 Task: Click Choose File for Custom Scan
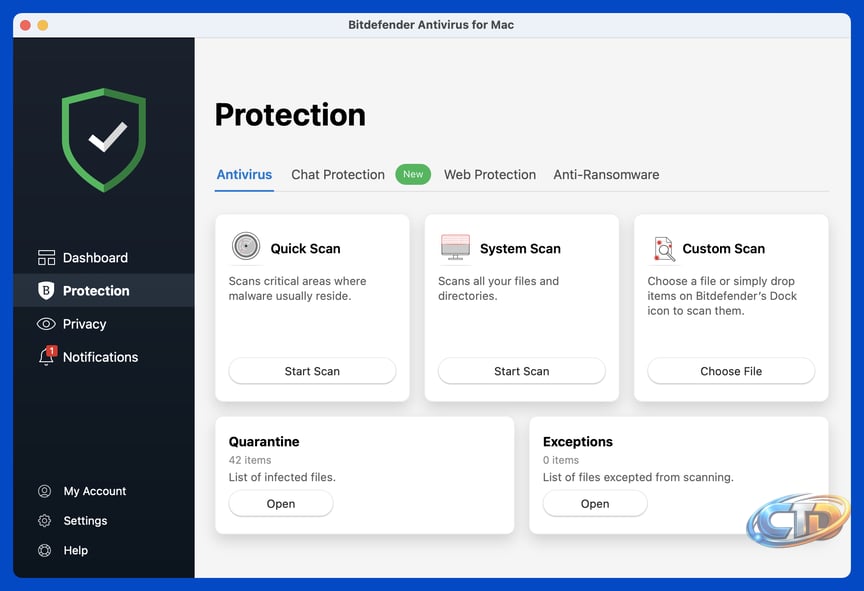pyautogui.click(x=731, y=371)
